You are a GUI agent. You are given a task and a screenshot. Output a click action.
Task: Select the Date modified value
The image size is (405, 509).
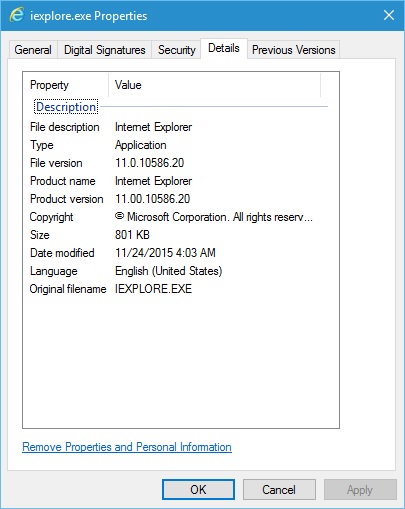coord(165,253)
